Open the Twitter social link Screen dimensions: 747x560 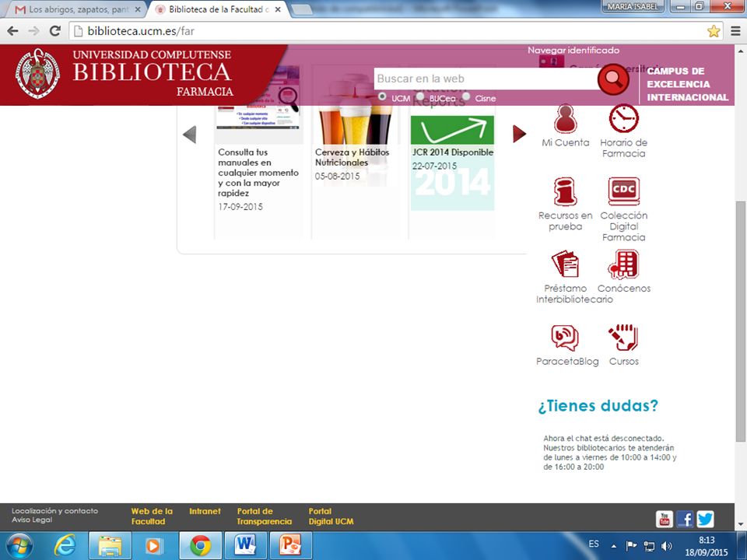click(705, 519)
